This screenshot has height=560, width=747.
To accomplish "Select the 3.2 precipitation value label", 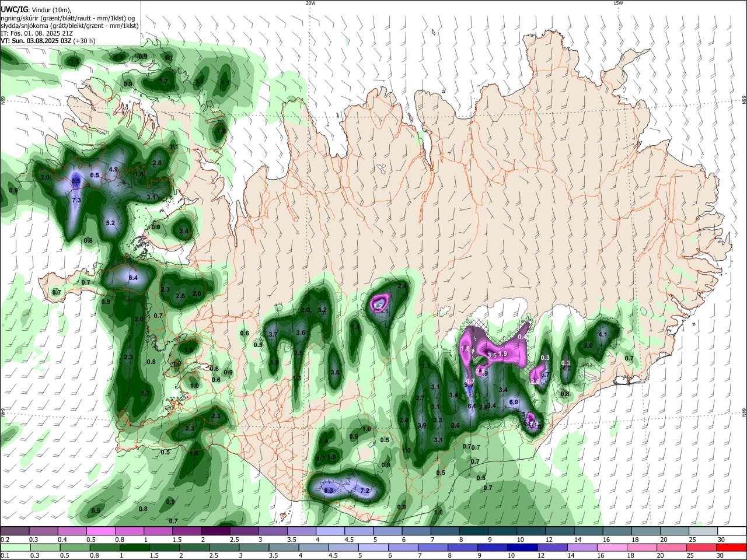I will click(x=322, y=309).
